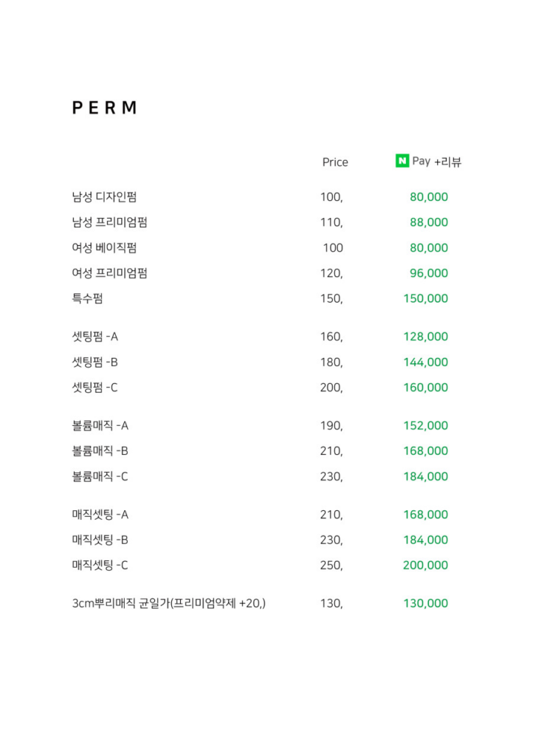Click the green 200,000 discounted price
Screen dimensions: 533x756
click(425, 565)
